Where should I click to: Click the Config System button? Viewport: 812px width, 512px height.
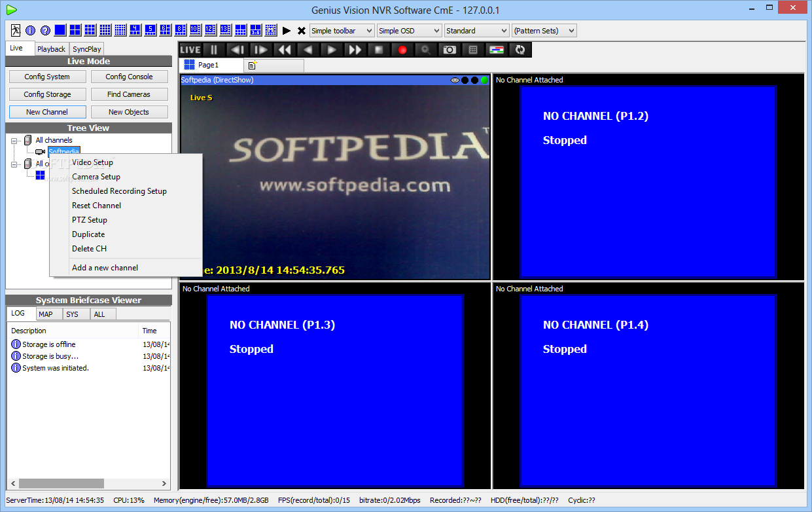tap(47, 77)
